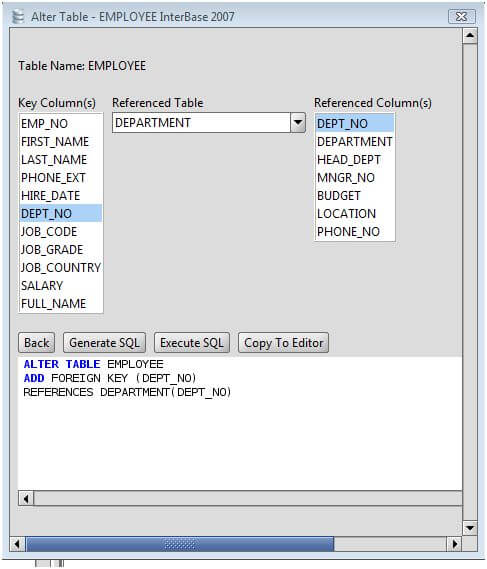The image size is (487, 569).
Task: Click the Copy To Editor button
Action: click(283, 343)
